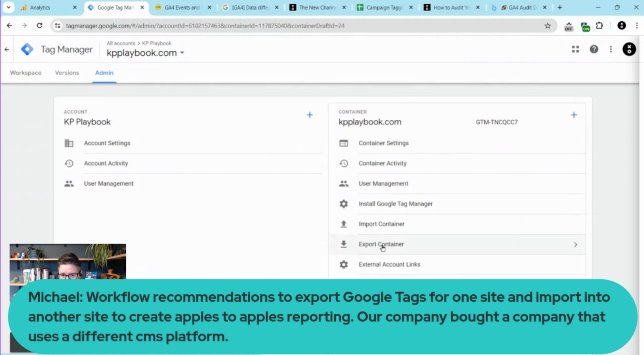Open Chrome three-dot menu
Viewport: 644px width, 355px height.
pyautogui.click(x=637, y=25)
